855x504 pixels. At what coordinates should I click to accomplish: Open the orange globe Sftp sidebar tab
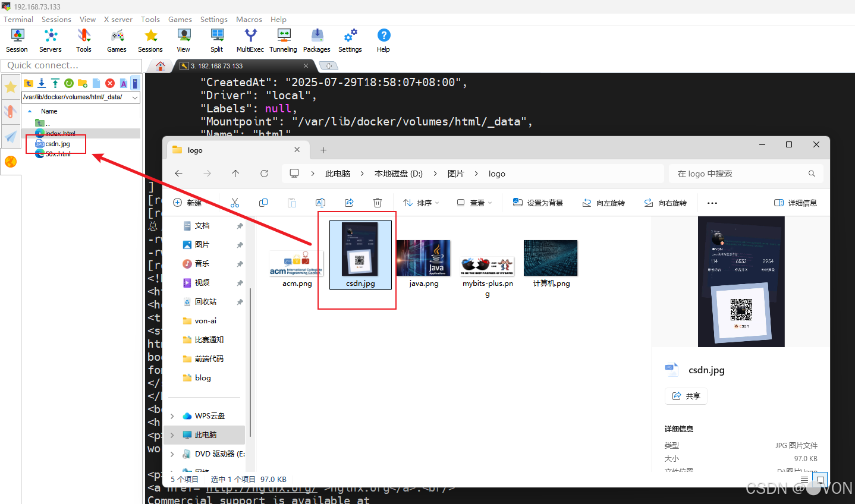point(11,162)
